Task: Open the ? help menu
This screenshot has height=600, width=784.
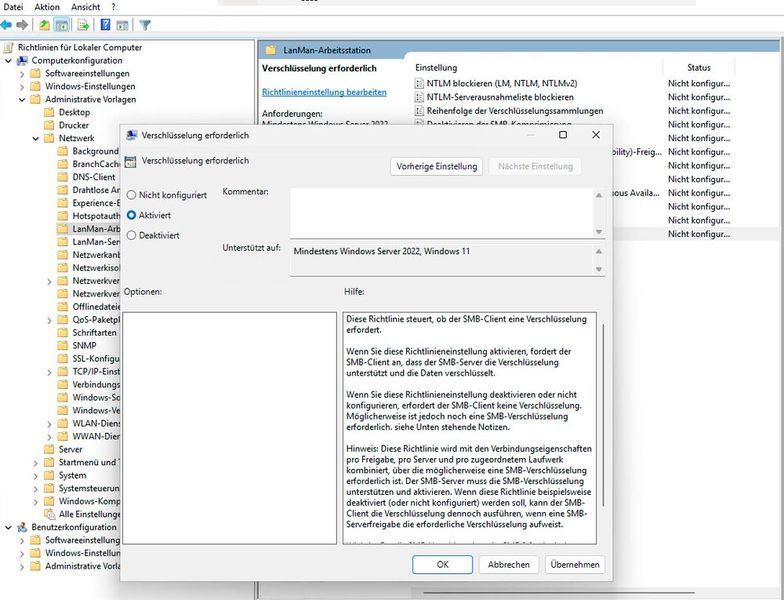Action: [114, 7]
